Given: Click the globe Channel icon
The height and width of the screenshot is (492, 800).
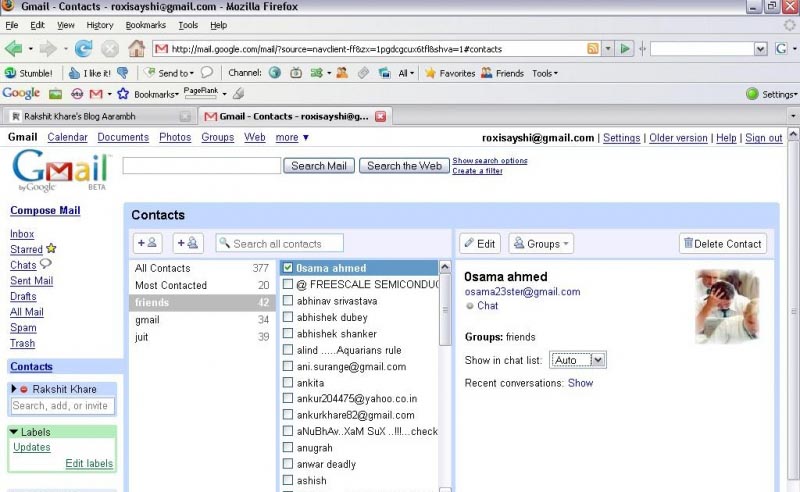Looking at the screenshot, I should point(275,73).
